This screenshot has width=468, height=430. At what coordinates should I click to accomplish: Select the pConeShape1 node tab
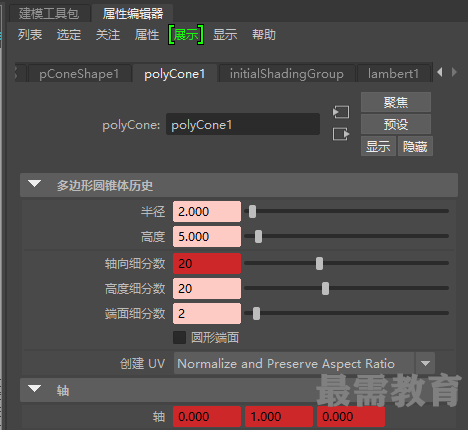coord(79,74)
